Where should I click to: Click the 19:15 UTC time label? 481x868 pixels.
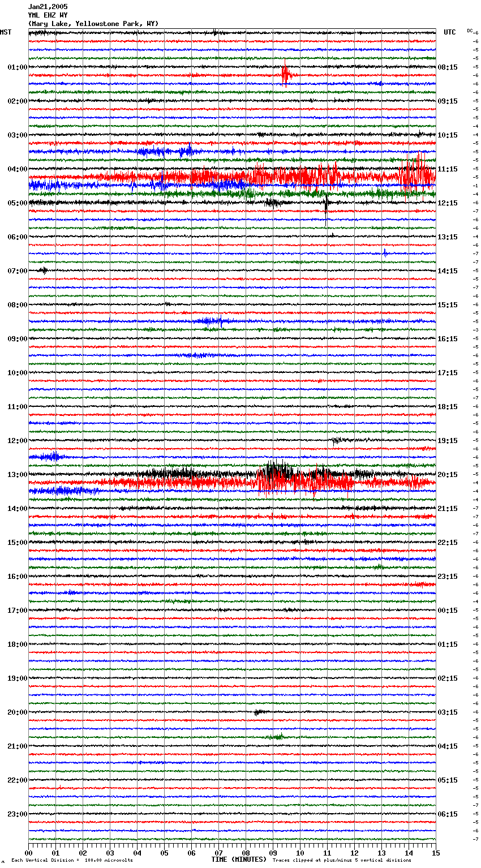[x=448, y=441]
